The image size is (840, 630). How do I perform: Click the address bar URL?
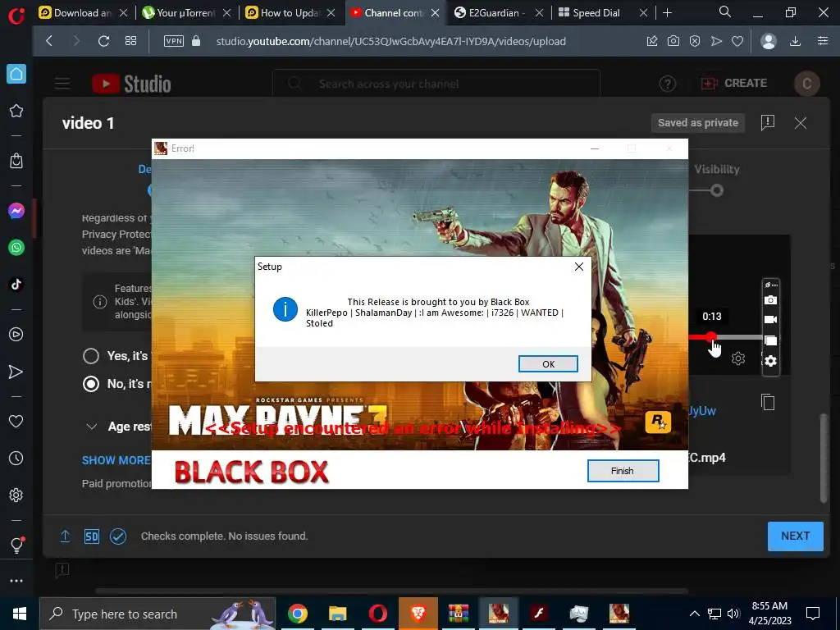coord(390,41)
